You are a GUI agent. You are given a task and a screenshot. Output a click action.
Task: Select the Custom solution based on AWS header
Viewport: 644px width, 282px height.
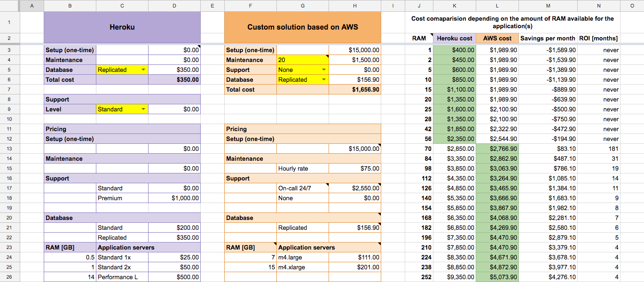click(x=303, y=28)
